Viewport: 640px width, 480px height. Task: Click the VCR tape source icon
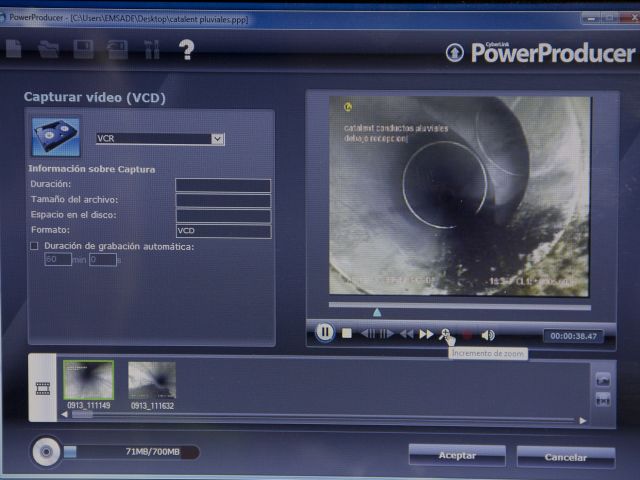click(56, 137)
